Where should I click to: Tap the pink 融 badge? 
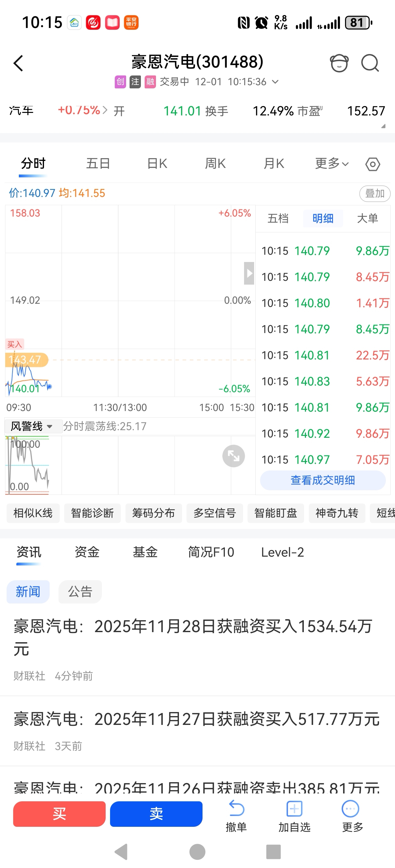pyautogui.click(x=150, y=82)
